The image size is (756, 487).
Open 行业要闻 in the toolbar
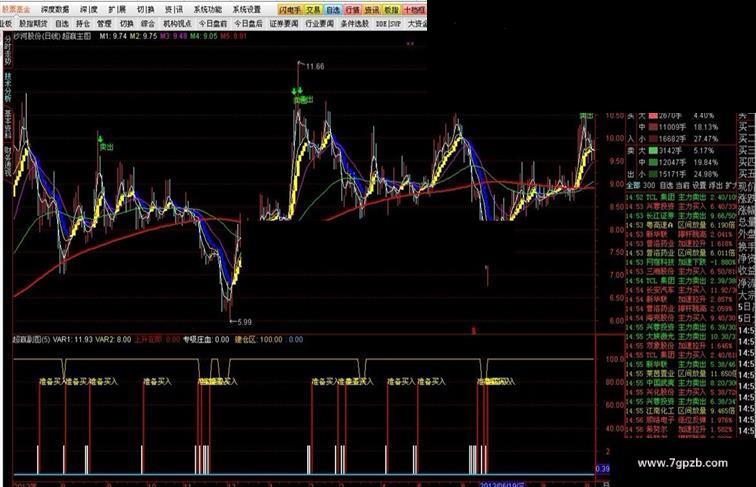coord(319,23)
